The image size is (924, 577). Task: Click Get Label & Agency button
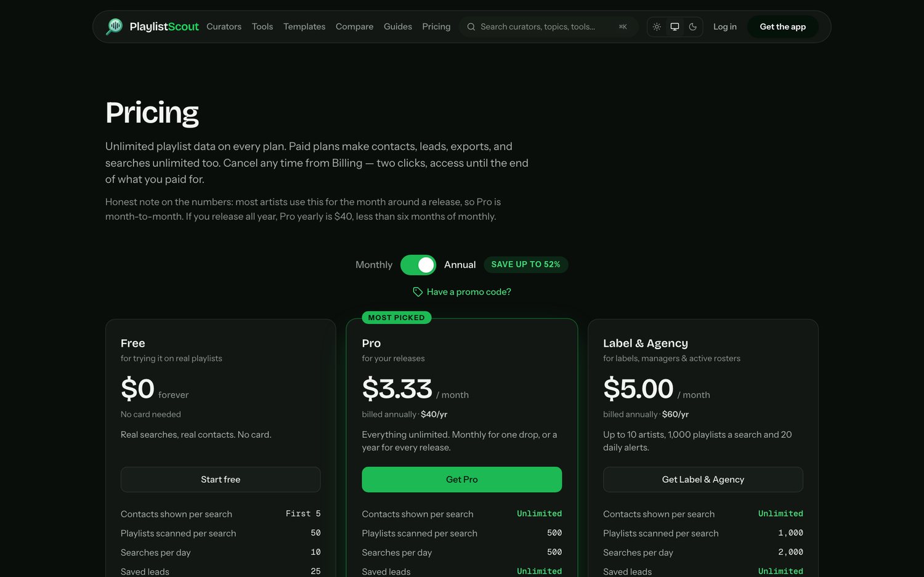pyautogui.click(x=703, y=479)
